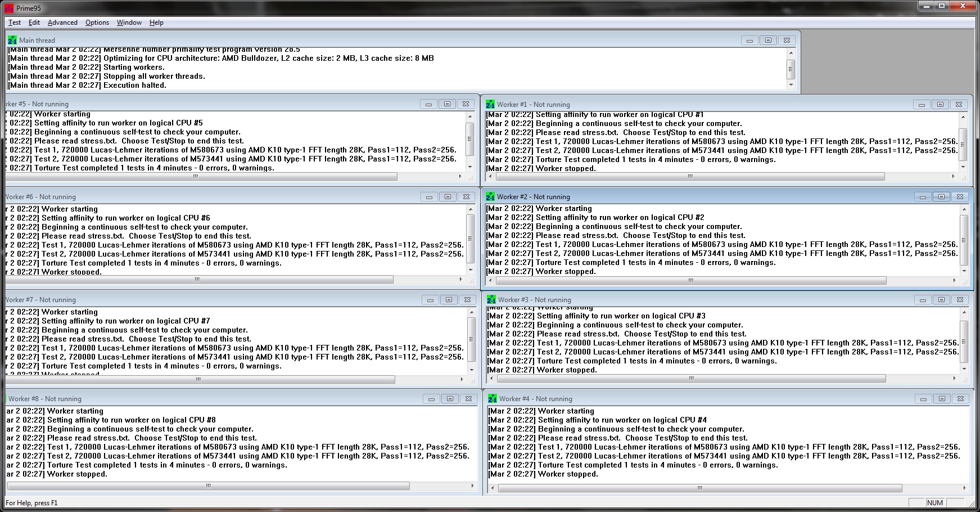
Task: Click the Worker #1 window icon
Action: click(x=490, y=104)
